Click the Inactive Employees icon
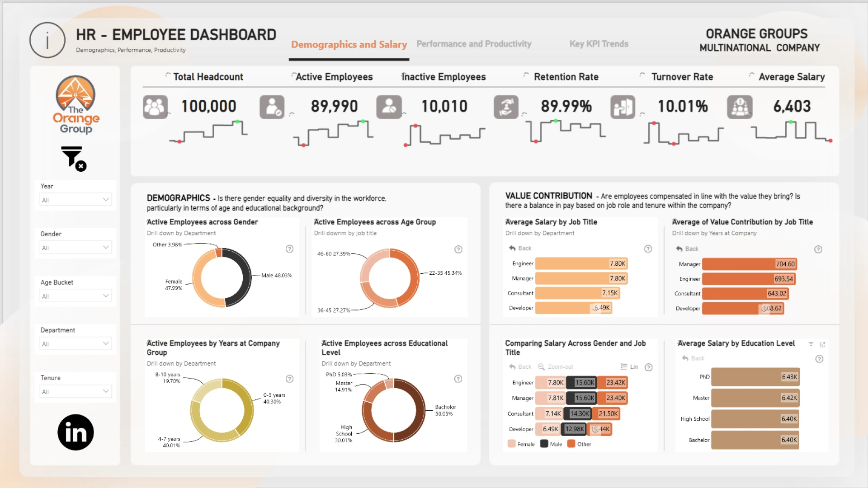 389,107
